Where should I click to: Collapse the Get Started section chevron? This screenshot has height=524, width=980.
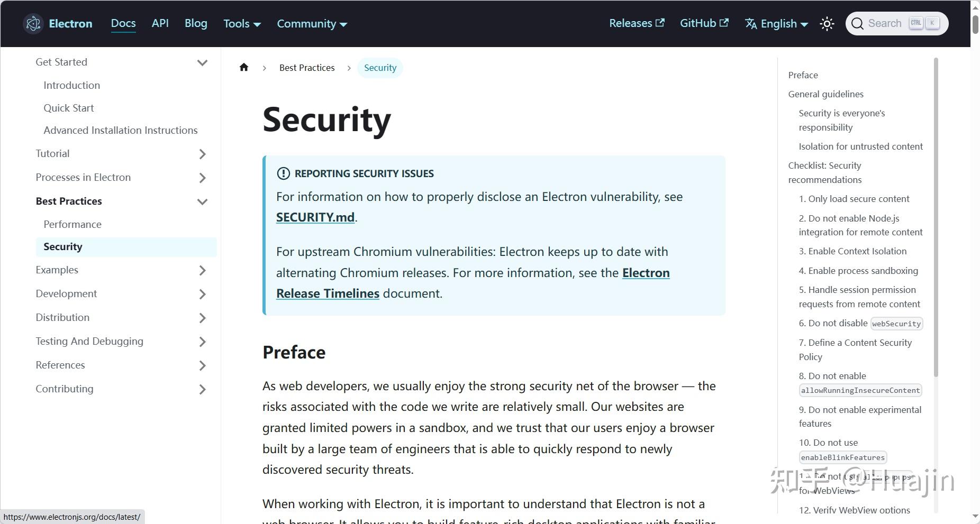pyautogui.click(x=202, y=62)
